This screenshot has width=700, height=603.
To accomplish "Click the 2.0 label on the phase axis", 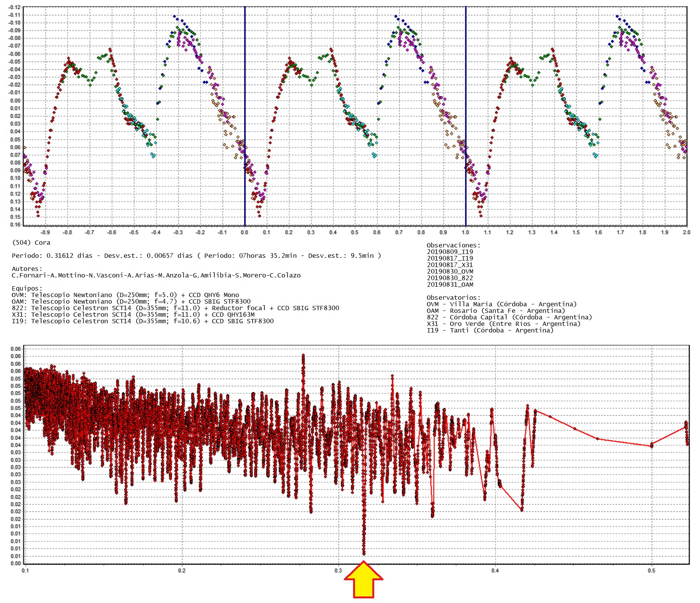I will [x=686, y=232].
